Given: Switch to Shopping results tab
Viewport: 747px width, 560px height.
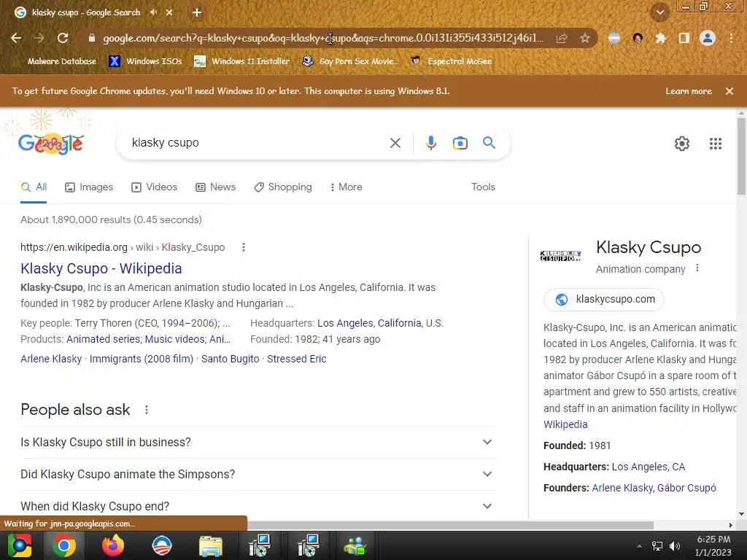Looking at the screenshot, I should coord(283,187).
